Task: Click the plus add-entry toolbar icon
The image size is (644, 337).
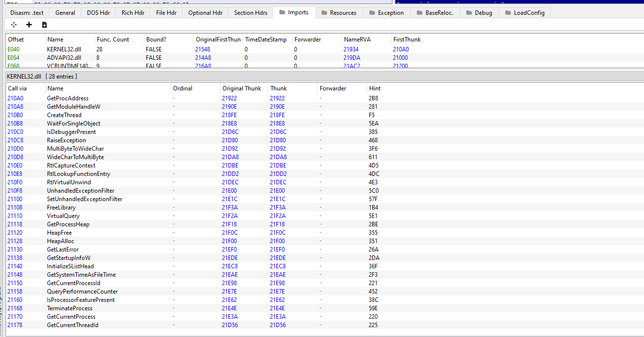Action: pos(29,25)
